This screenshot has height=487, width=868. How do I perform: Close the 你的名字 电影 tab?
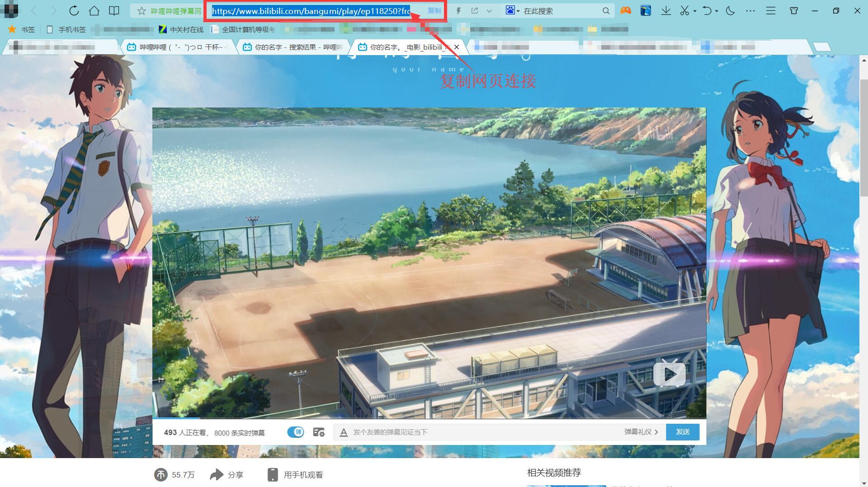click(x=457, y=47)
